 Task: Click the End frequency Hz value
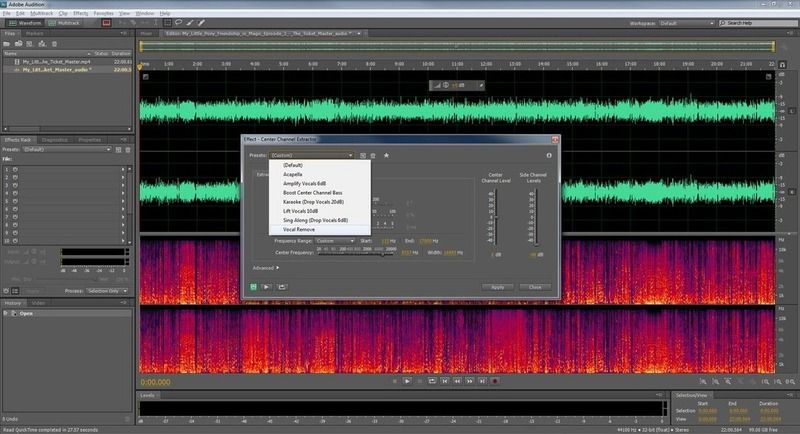[425, 241]
